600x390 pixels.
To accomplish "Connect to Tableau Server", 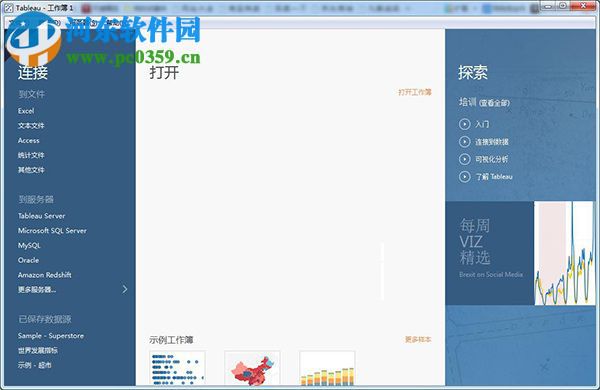I will [x=41, y=216].
